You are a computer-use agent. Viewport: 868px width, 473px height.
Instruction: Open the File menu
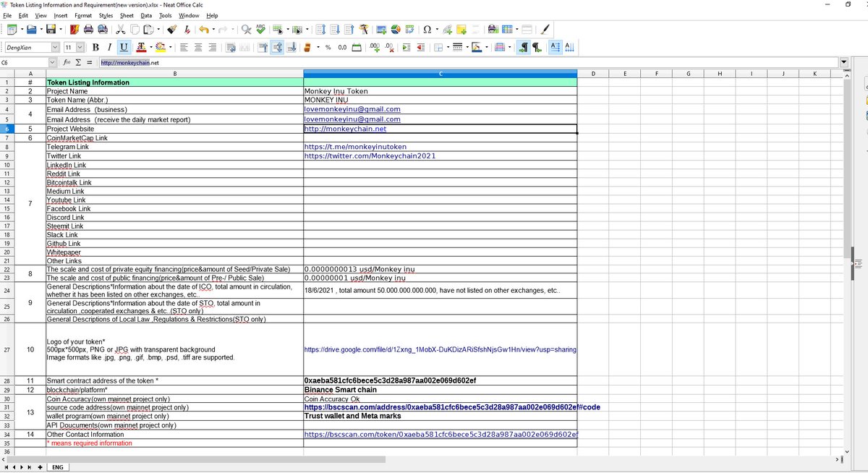7,15
